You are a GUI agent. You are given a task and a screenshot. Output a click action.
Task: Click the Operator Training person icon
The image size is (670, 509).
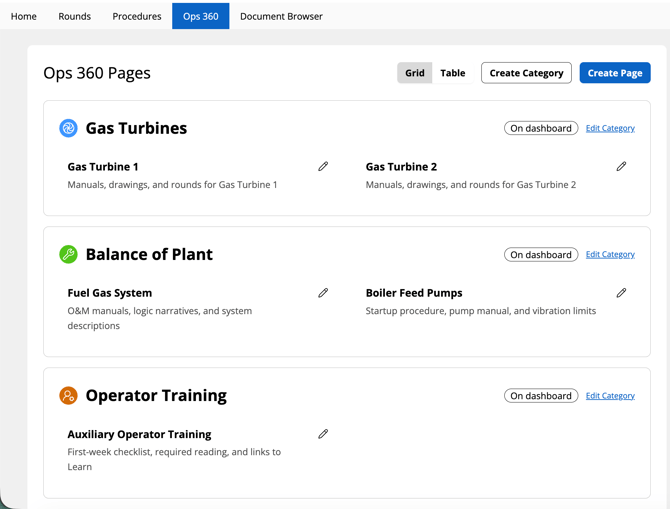68,395
